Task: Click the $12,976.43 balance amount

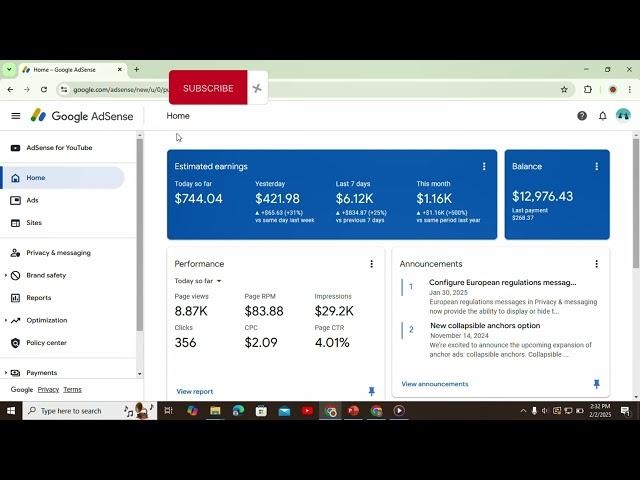Action: [542, 196]
